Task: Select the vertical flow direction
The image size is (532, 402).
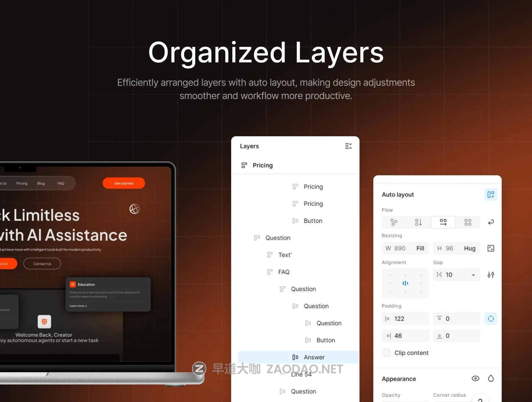Action: (x=418, y=222)
